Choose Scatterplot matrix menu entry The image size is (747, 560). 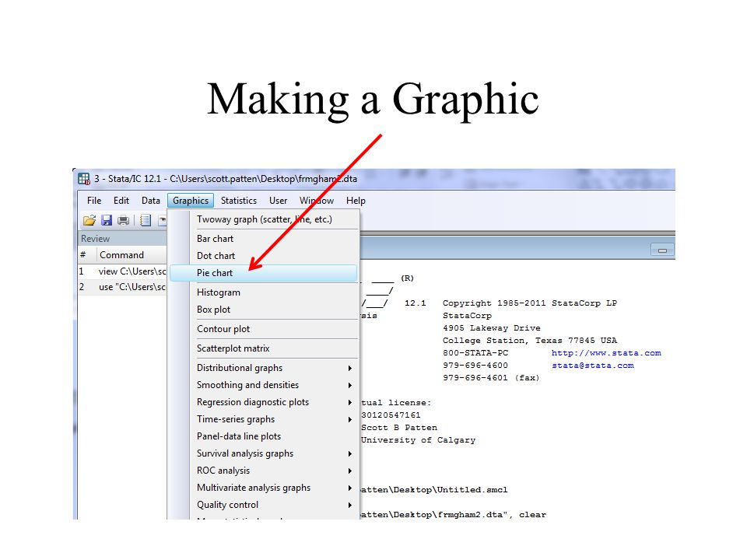[x=264, y=348]
